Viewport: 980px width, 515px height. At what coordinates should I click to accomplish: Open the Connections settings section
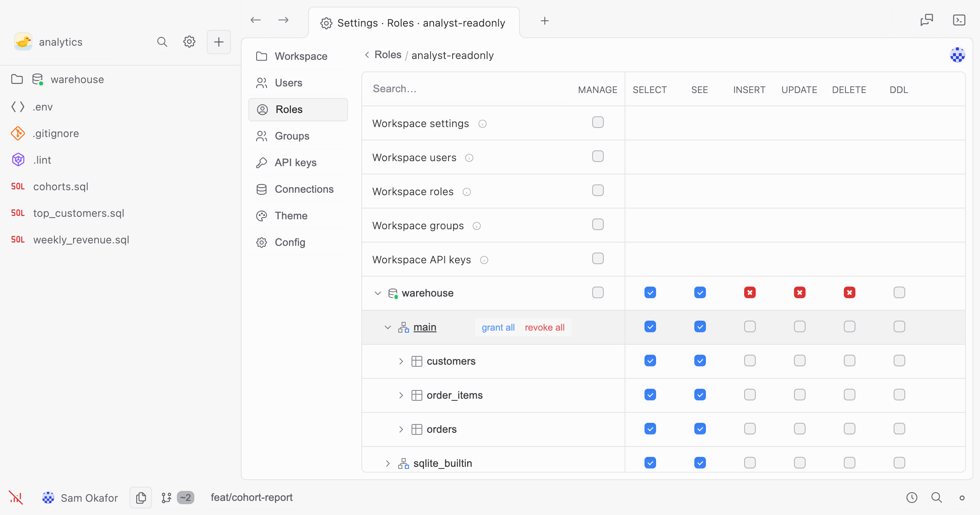point(298,189)
